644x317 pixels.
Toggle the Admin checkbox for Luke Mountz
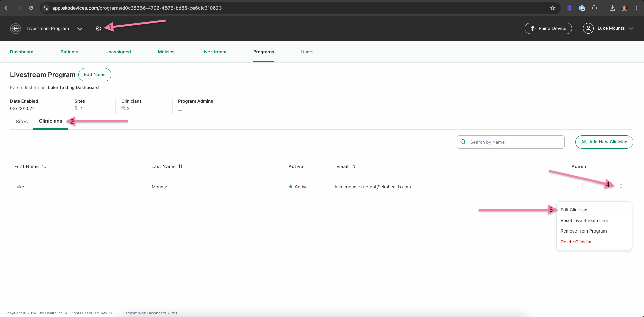579,186
